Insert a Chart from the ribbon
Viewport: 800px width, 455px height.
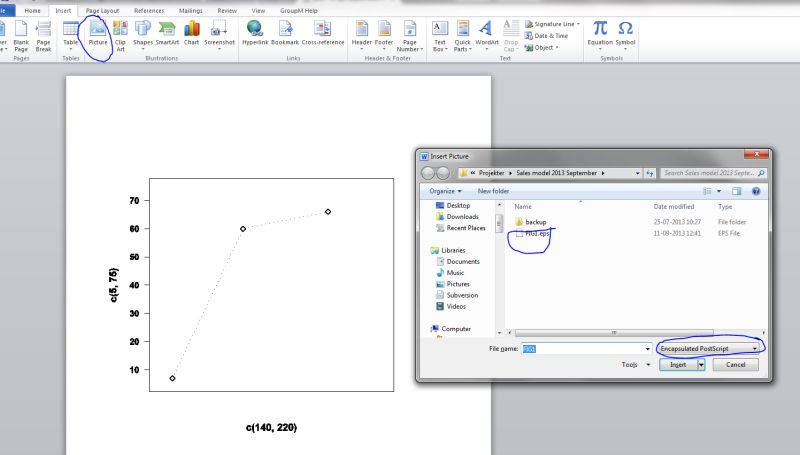click(191, 34)
